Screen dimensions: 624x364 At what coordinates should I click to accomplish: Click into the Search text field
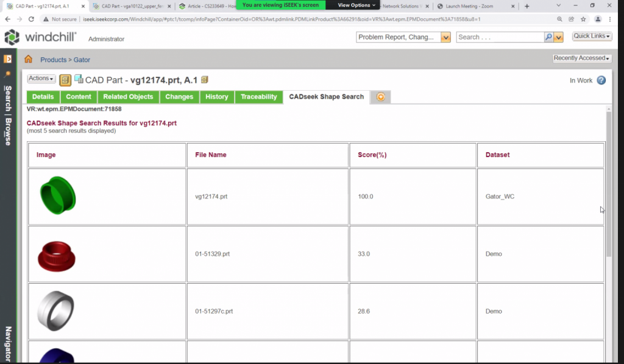[500, 37]
